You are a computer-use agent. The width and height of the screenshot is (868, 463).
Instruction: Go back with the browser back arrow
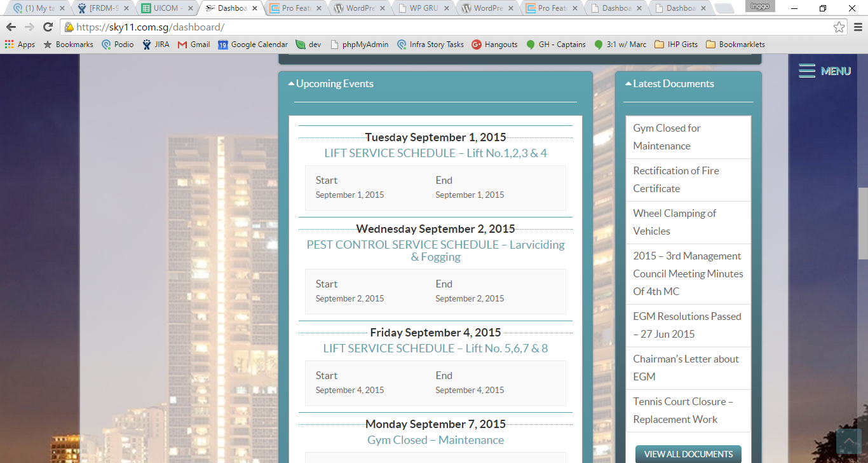click(x=11, y=27)
